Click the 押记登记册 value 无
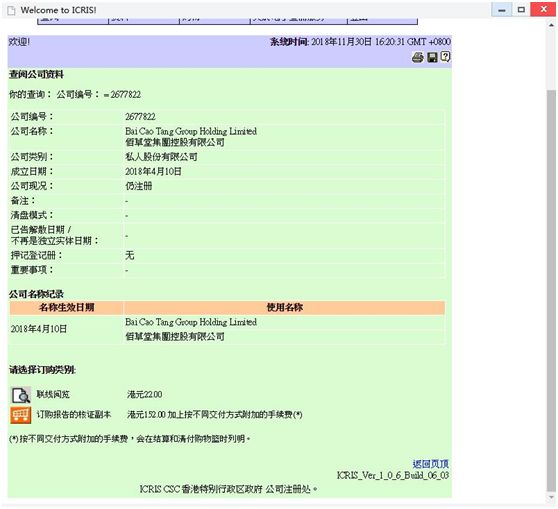This screenshot has width=558, height=509. click(130, 255)
